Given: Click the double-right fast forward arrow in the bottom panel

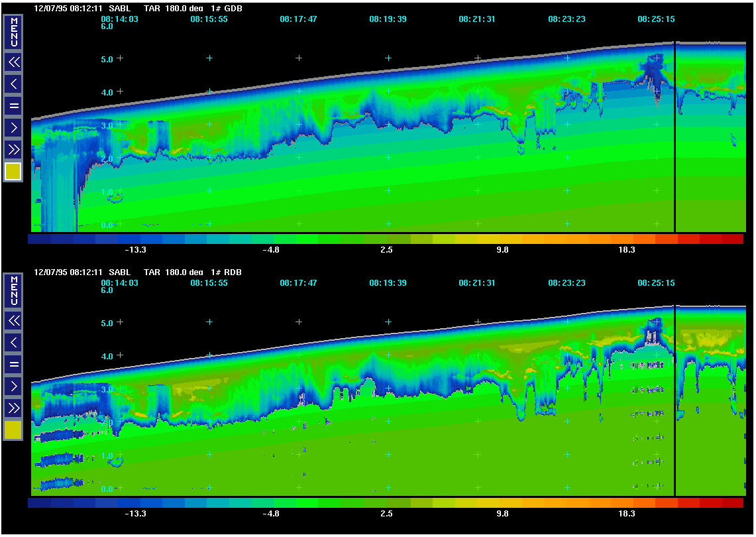Looking at the screenshot, I should click(13, 408).
